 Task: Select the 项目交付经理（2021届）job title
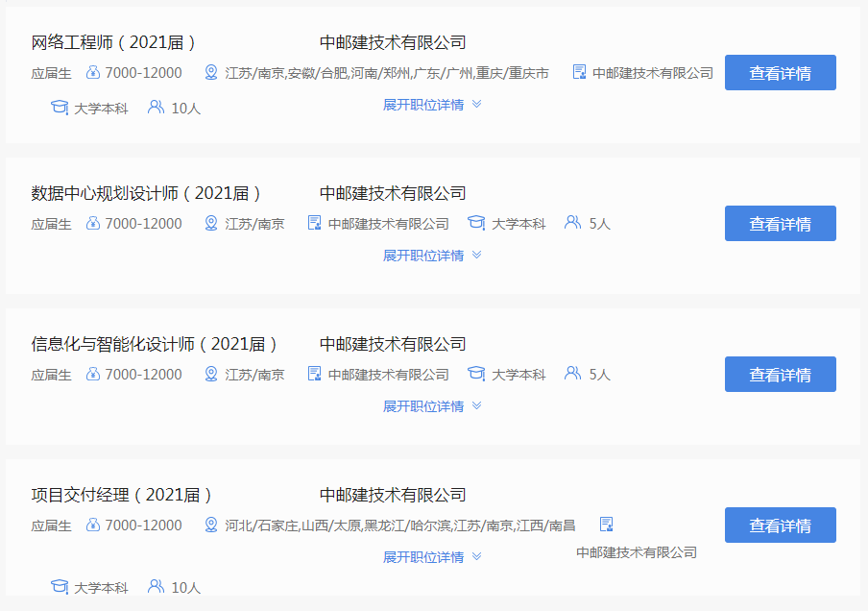pyautogui.click(x=122, y=495)
